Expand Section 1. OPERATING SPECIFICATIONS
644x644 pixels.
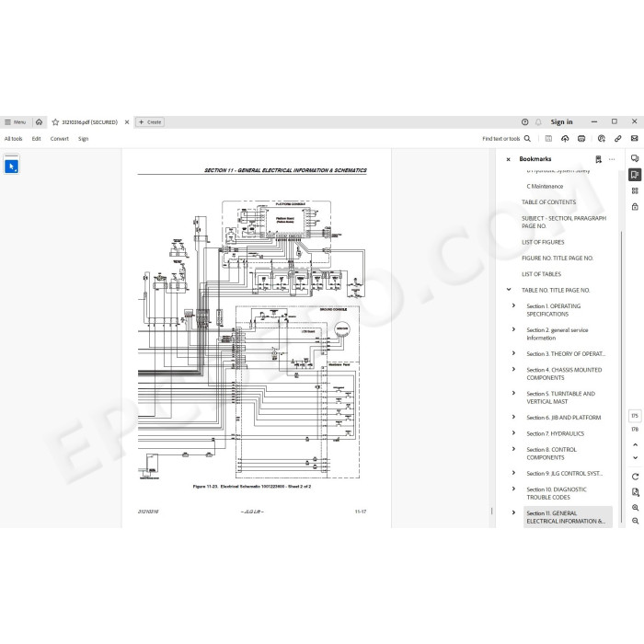[513, 305]
